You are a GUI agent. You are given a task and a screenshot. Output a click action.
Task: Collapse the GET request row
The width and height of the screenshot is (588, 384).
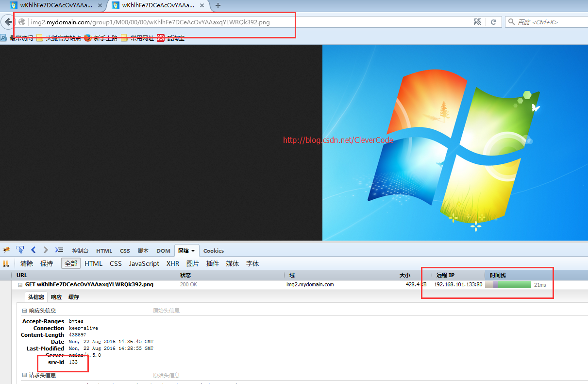pyautogui.click(x=20, y=285)
